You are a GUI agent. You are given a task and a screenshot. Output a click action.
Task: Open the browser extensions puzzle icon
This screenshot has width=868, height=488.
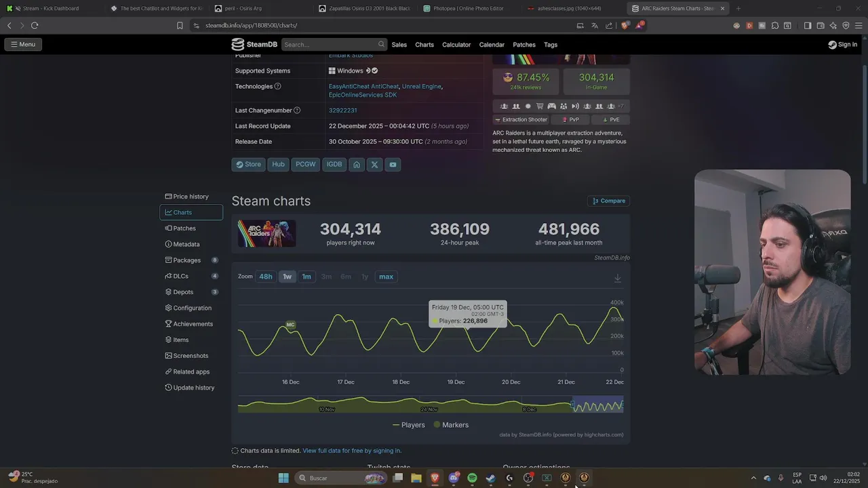pos(774,26)
